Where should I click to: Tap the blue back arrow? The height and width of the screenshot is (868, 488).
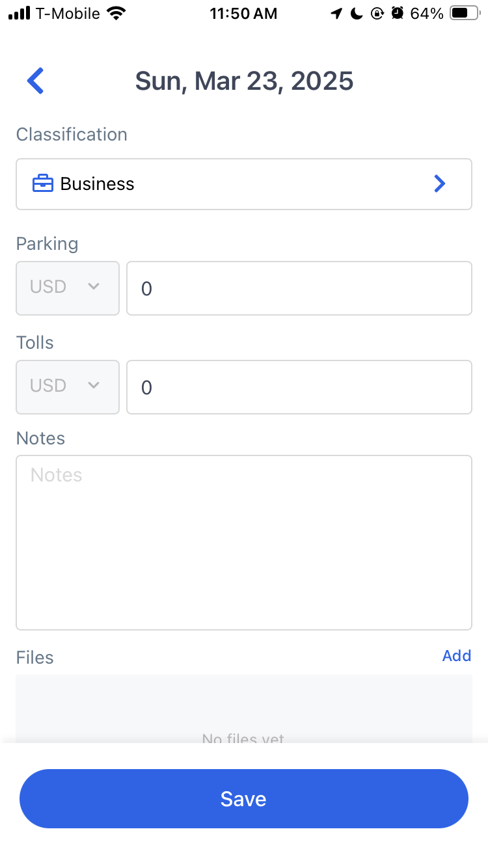click(x=35, y=81)
